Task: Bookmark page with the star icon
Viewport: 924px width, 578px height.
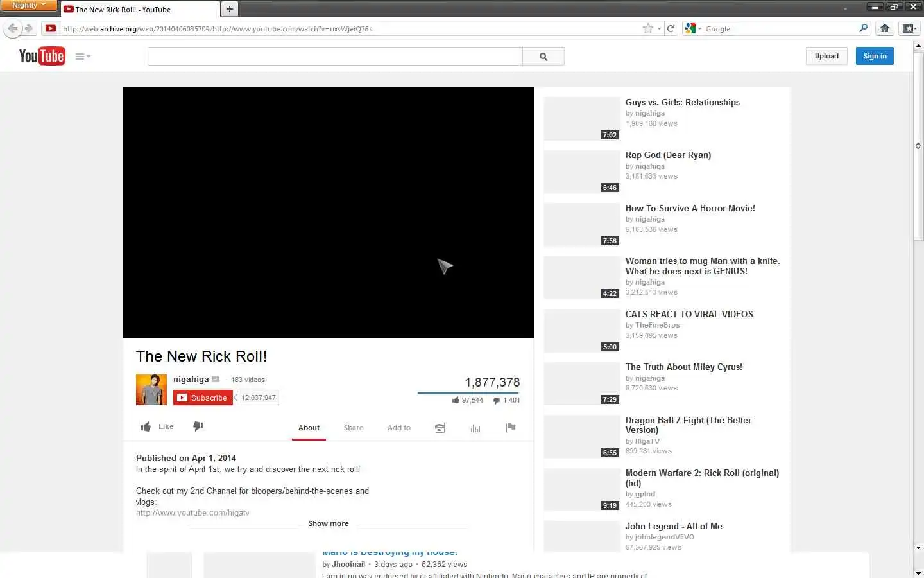Action: point(648,28)
